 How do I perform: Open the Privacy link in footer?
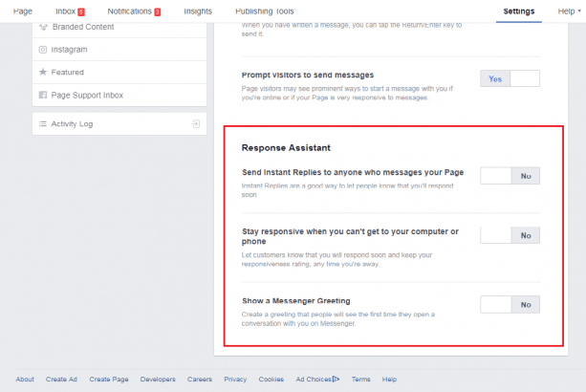[x=235, y=380]
